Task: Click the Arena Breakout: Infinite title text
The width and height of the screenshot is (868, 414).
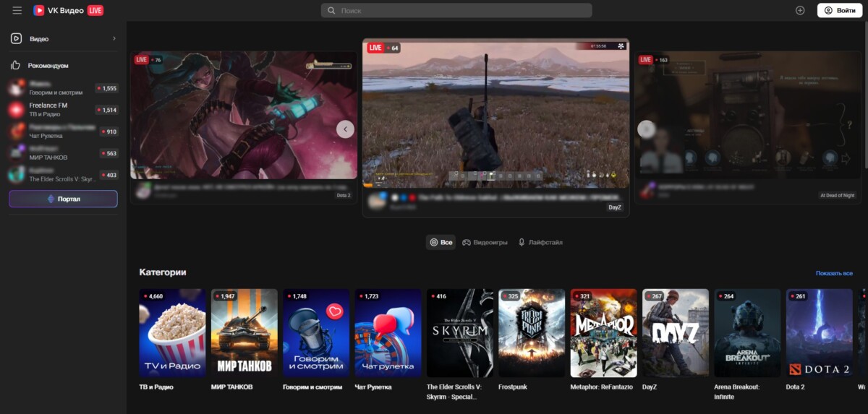Action: pos(739,392)
